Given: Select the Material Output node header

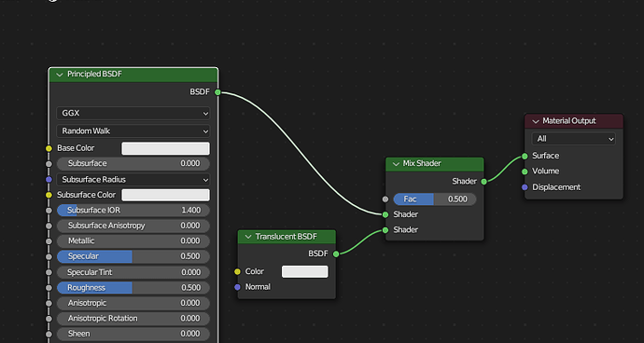Looking at the screenshot, I should 574,121.
